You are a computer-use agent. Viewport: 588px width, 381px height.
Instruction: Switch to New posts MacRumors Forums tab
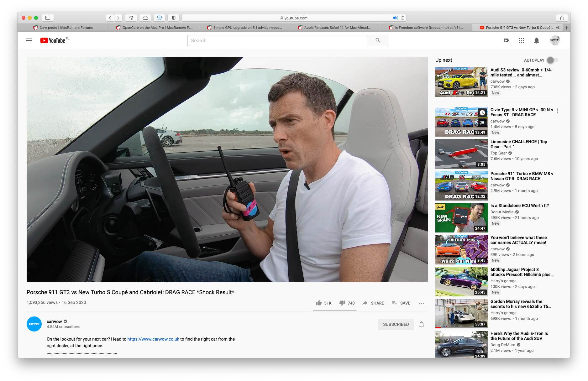(x=63, y=28)
